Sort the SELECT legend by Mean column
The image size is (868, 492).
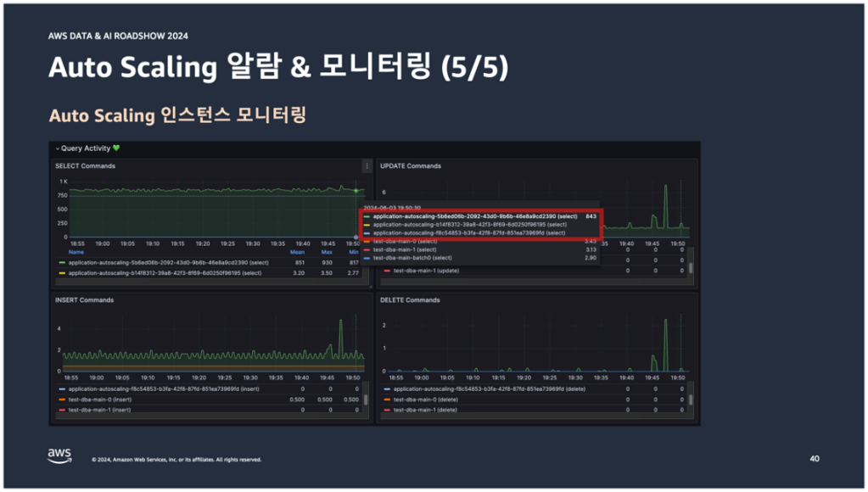point(297,252)
